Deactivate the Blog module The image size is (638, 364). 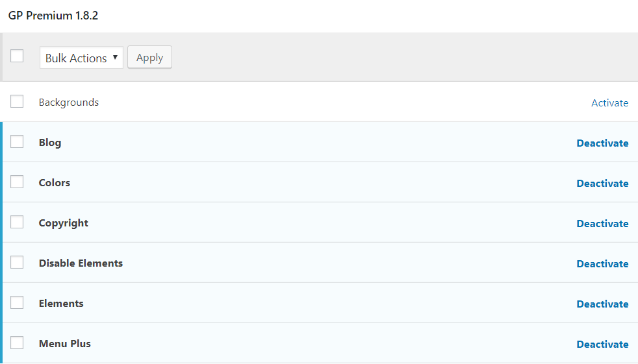[602, 143]
